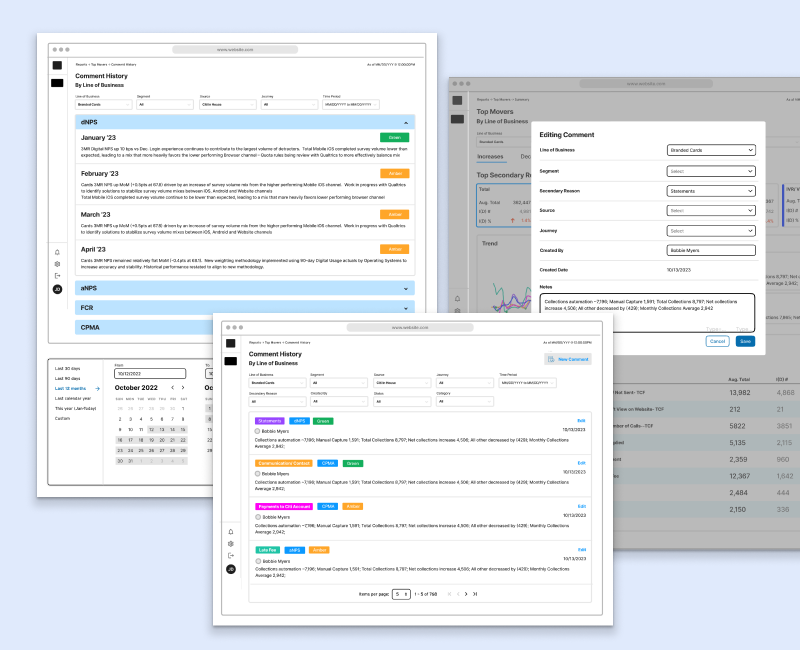Click Notes text area in Editing Comment

pos(647,312)
